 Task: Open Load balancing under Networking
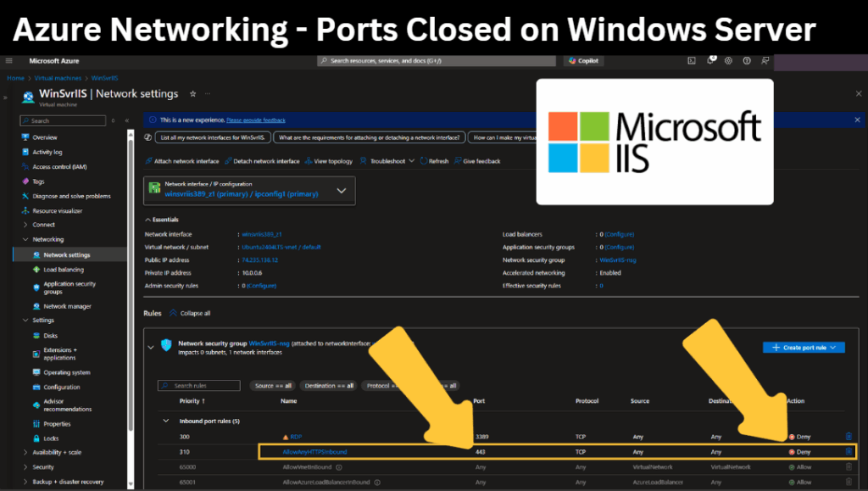click(x=64, y=270)
